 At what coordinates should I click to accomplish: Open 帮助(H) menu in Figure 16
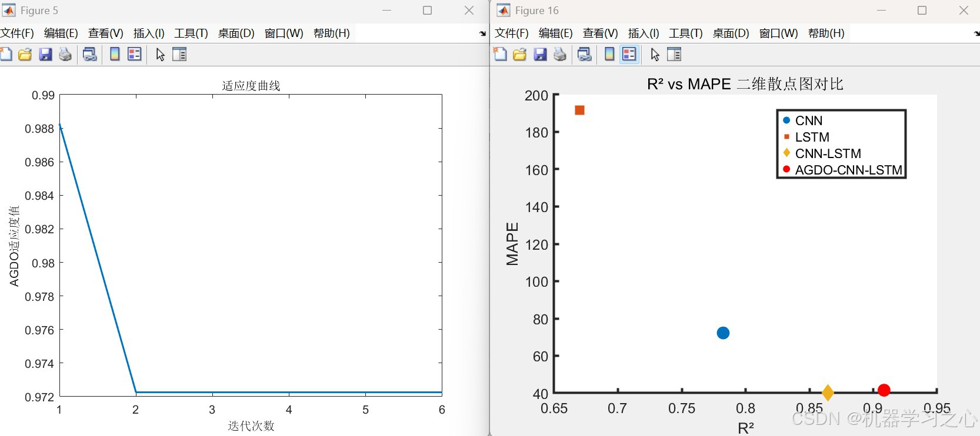(x=826, y=33)
